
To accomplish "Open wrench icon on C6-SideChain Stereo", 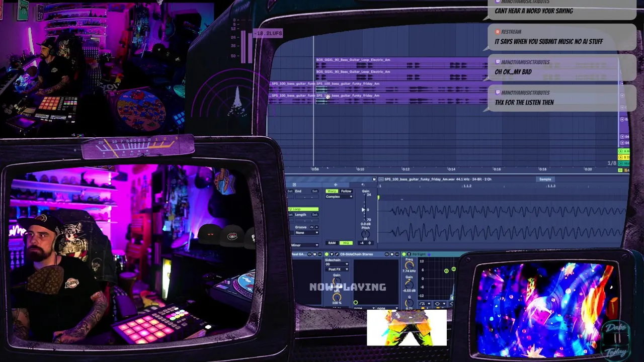I will [337, 254].
